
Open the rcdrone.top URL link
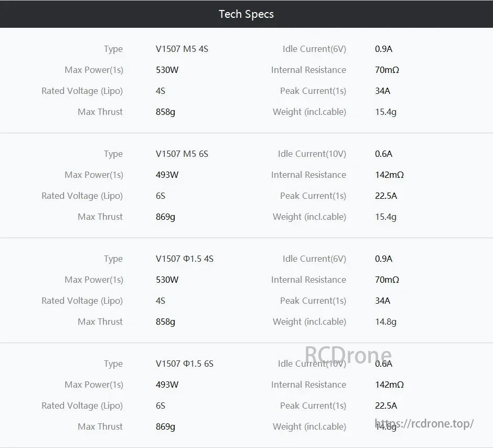click(x=424, y=423)
